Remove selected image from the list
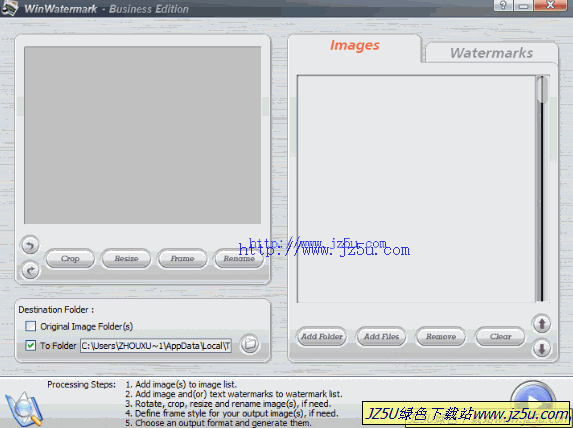This screenshot has height=428, width=573. [441, 336]
